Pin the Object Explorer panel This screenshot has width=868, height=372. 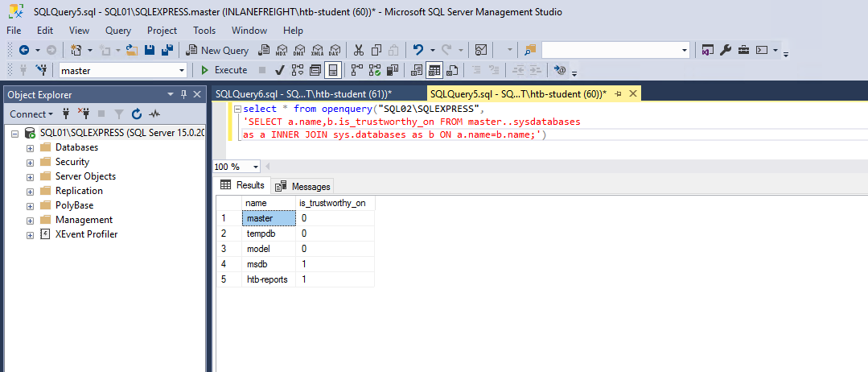183,94
